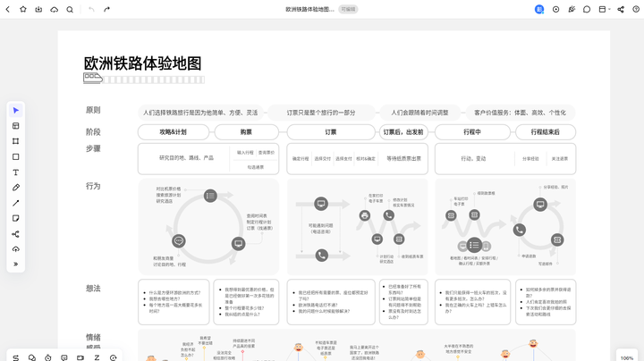Select the line connector tool

[x=15, y=203]
